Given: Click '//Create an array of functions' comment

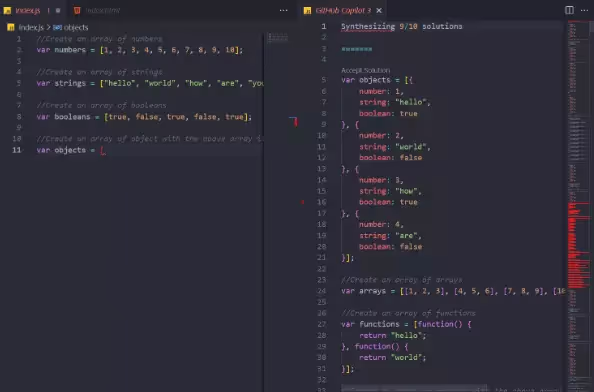Looking at the screenshot, I should coord(408,313).
